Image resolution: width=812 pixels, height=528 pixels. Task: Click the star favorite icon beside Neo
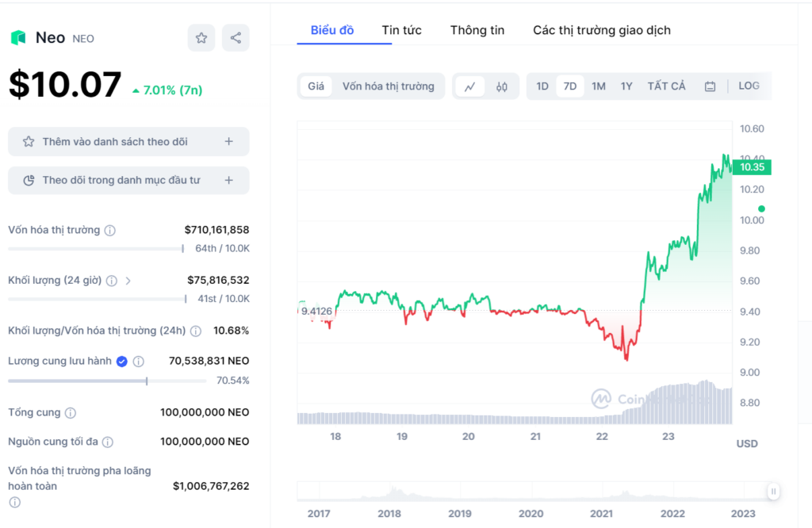[201, 38]
